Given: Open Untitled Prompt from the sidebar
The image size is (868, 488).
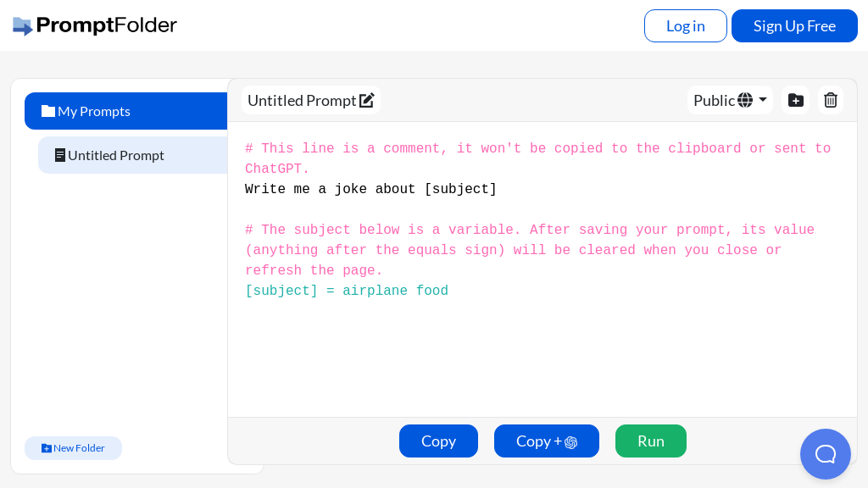Looking at the screenshot, I should [116, 155].
